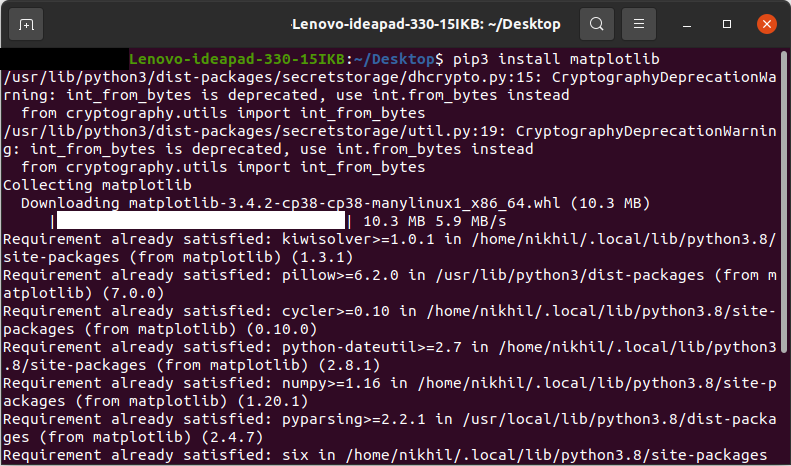The width and height of the screenshot is (791, 466).
Task: Click the green Lenovo-ideapad hostname in prompt
Action: click(x=237, y=60)
